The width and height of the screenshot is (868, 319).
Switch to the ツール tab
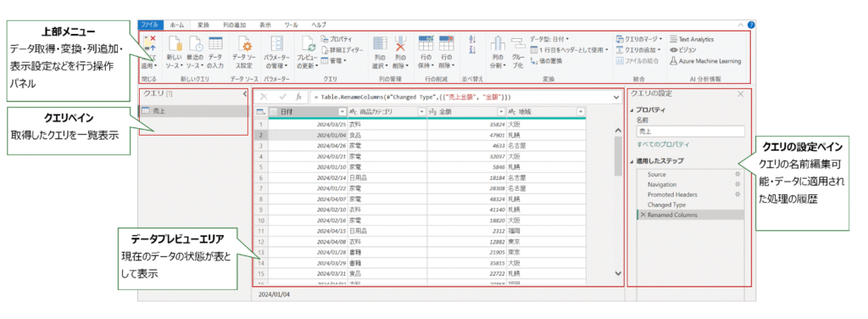click(x=292, y=25)
